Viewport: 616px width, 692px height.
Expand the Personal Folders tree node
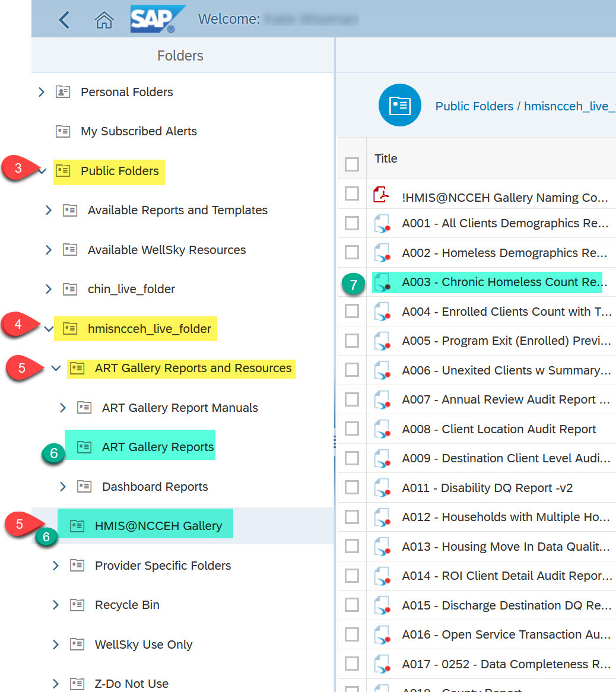tap(41, 92)
